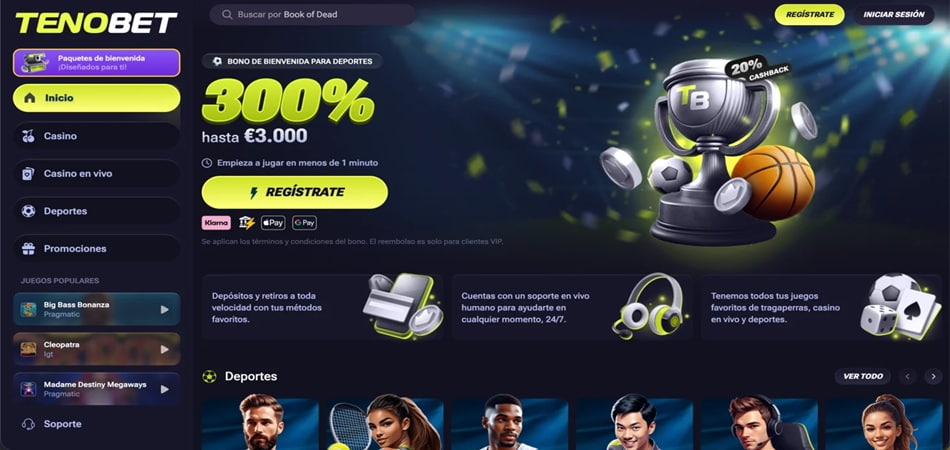Click the magnifier icon in search bar

[227, 15]
